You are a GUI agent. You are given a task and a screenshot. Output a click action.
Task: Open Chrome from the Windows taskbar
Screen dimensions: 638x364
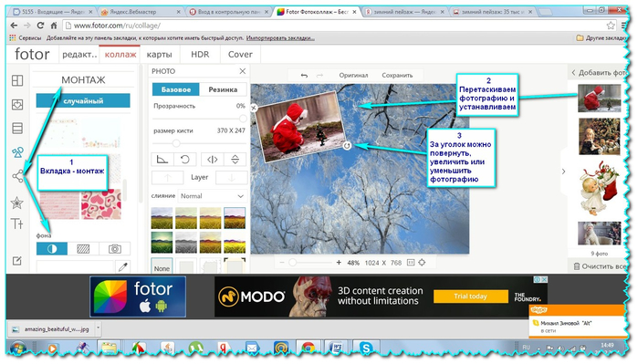(308, 348)
